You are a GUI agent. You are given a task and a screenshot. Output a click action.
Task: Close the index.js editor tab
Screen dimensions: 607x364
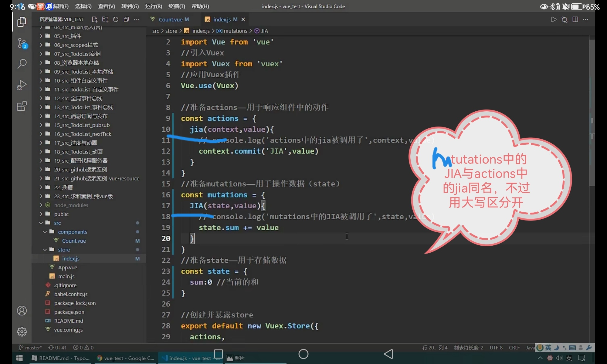(243, 19)
